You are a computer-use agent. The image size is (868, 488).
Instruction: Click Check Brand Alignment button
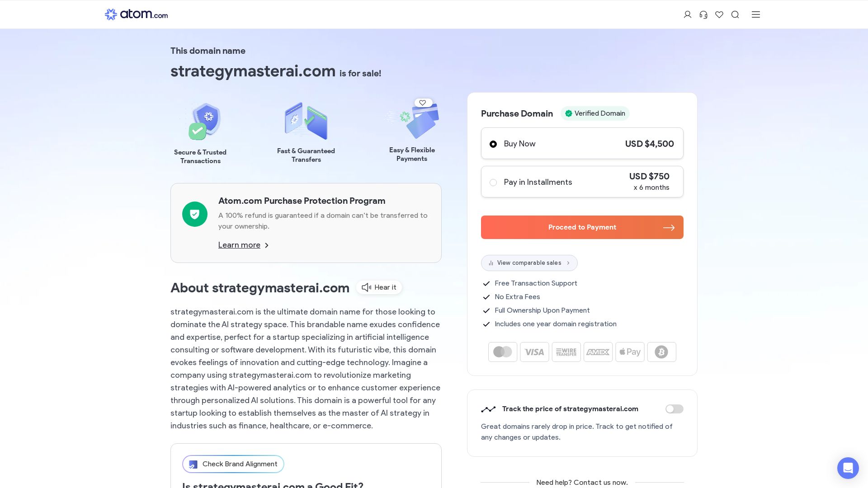[233, 464]
